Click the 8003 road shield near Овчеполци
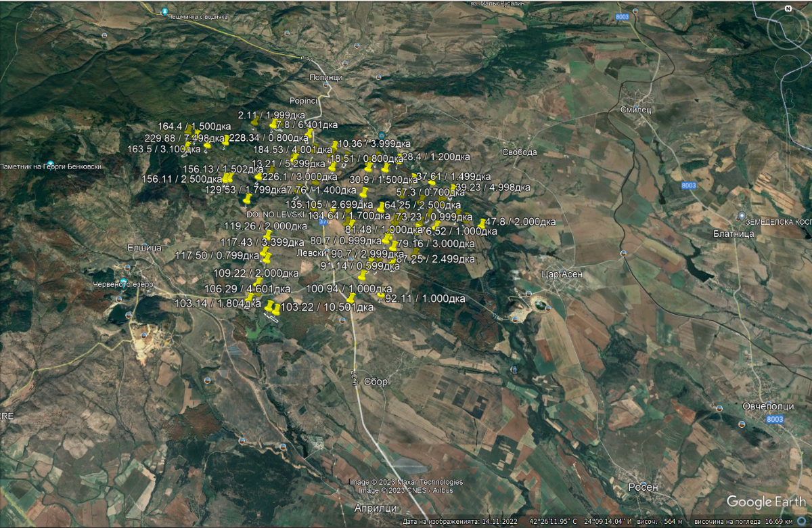Viewport: 812px width, 528px height. 775,420
